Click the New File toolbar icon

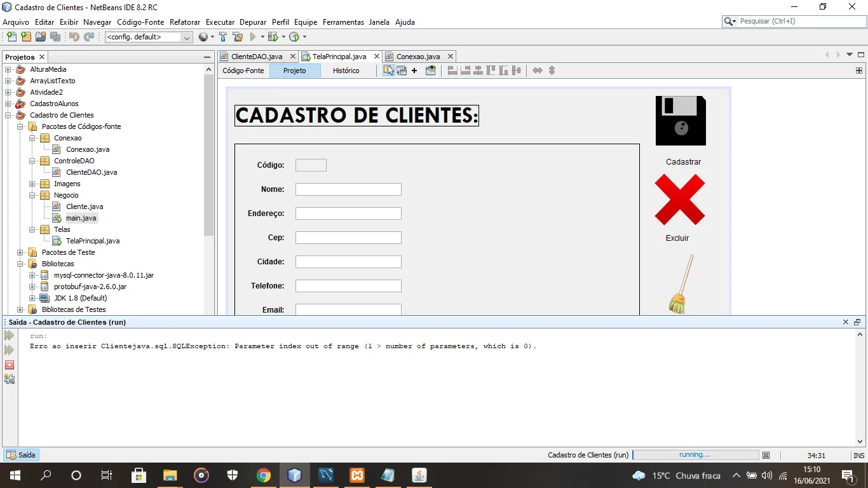point(11,37)
